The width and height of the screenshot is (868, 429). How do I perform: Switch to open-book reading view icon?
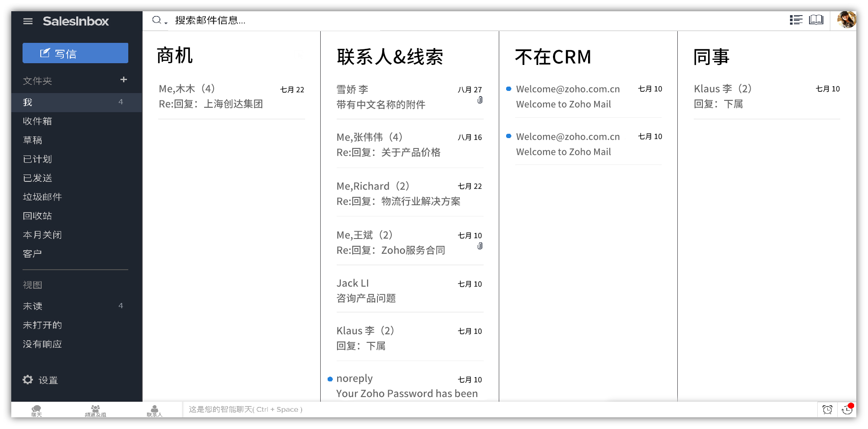(816, 20)
